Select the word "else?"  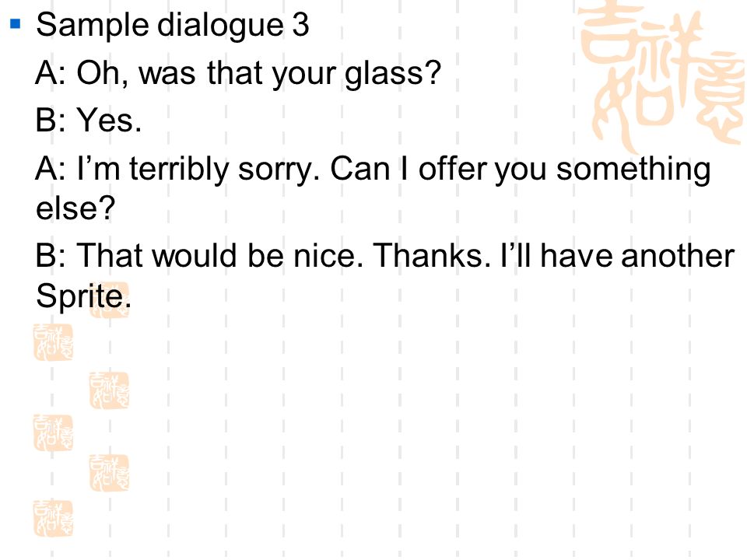coord(75,208)
